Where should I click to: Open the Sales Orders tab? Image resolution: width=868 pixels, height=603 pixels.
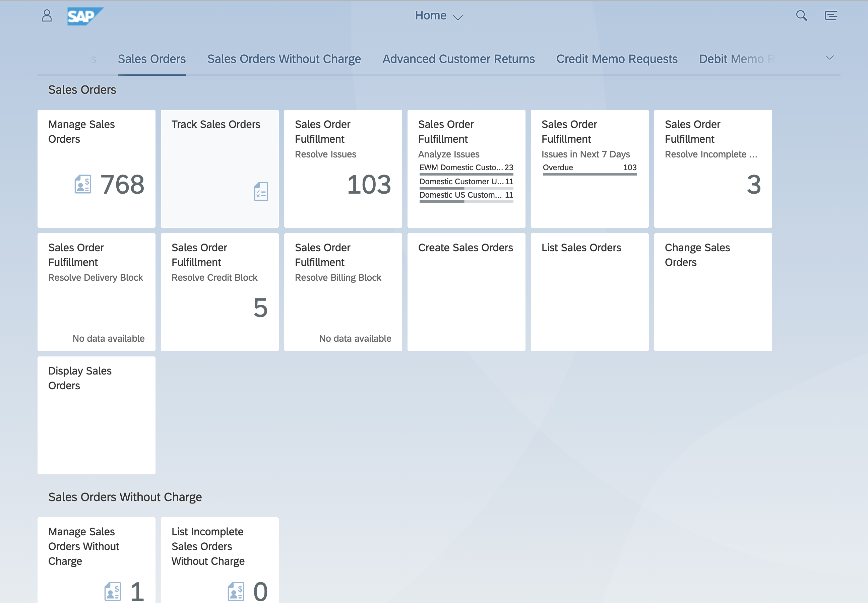click(151, 59)
